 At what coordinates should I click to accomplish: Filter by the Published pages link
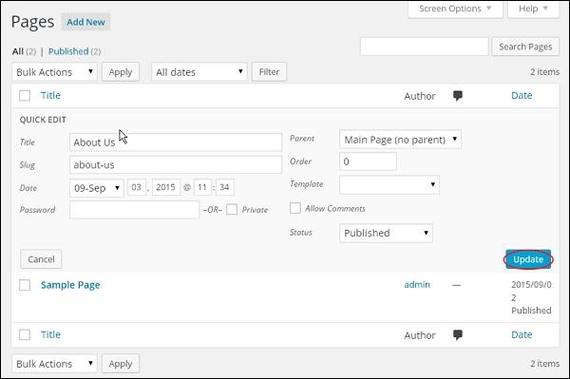(68, 52)
